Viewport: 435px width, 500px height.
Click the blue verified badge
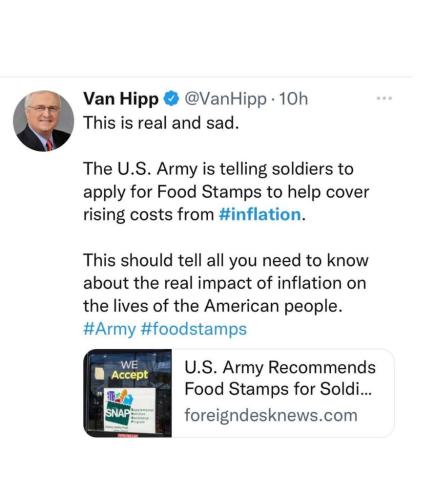pos(171,99)
